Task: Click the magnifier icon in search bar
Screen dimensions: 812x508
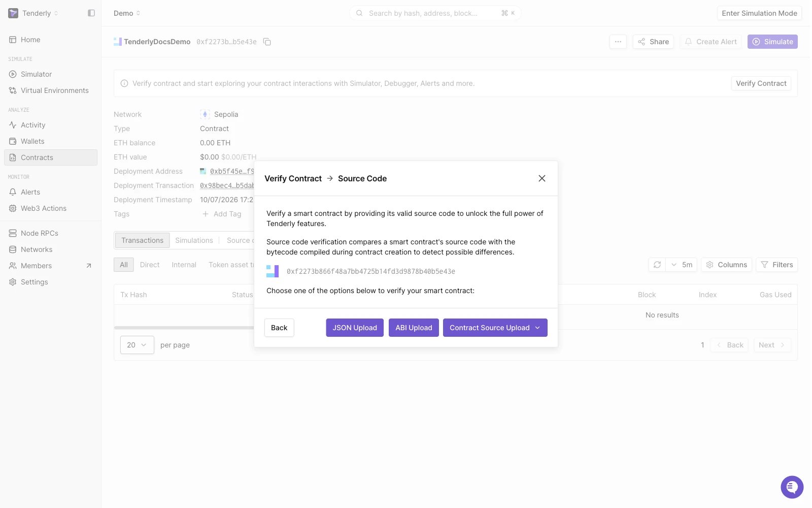Action: click(359, 13)
